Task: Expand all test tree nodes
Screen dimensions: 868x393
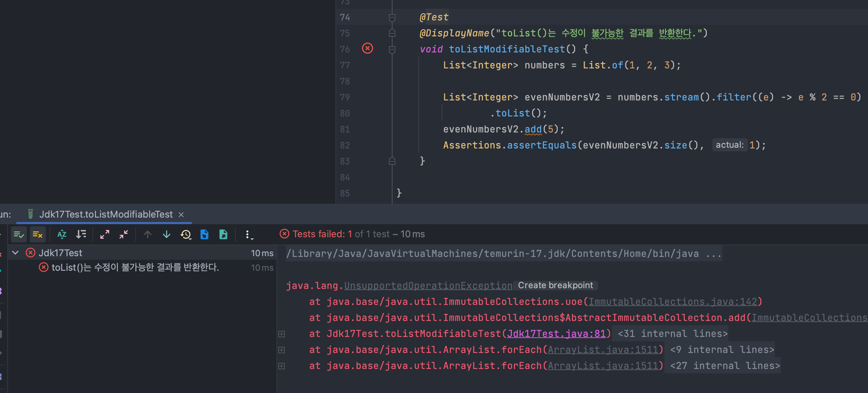Action: pyautogui.click(x=105, y=235)
